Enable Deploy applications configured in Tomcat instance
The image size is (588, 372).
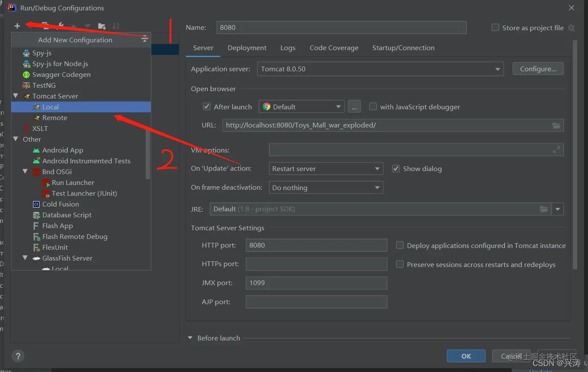point(400,245)
